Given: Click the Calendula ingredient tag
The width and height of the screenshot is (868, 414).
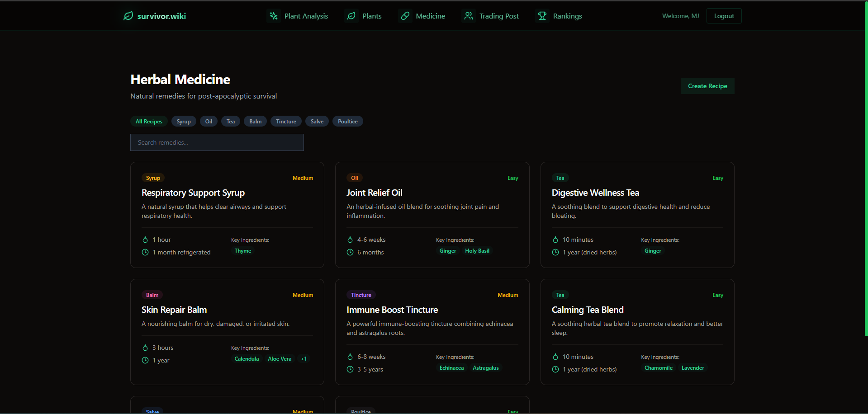Looking at the screenshot, I should coord(247,359).
